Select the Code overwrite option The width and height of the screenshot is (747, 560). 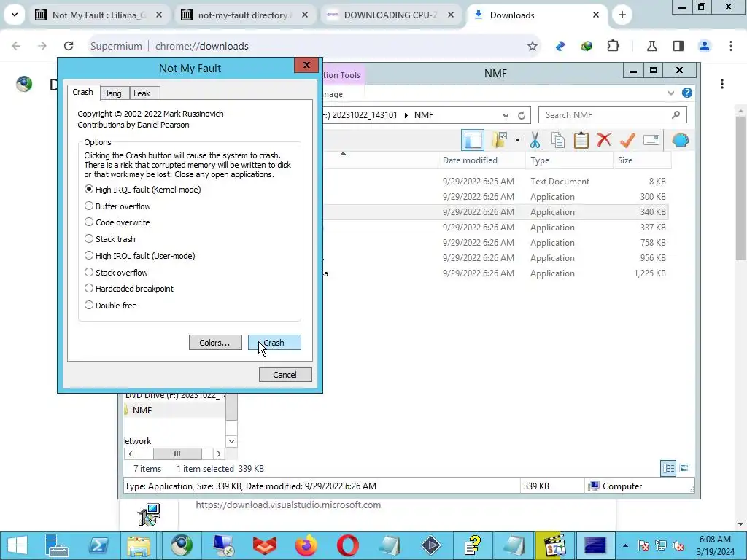[117, 222]
